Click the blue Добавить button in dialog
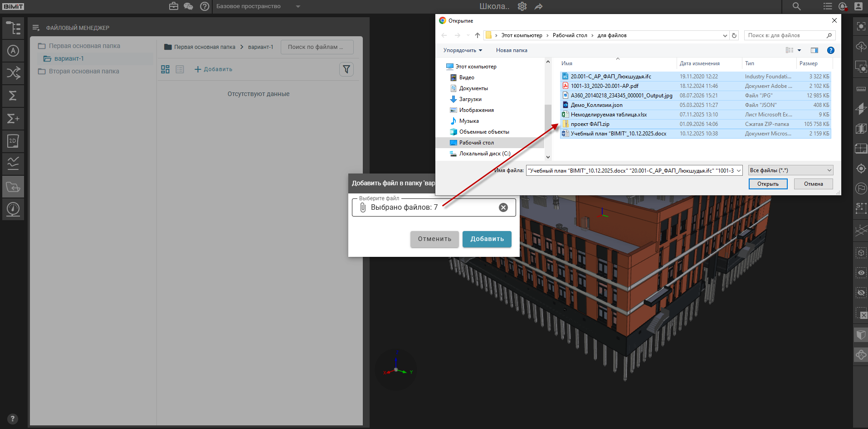This screenshot has width=868, height=429. [487, 239]
